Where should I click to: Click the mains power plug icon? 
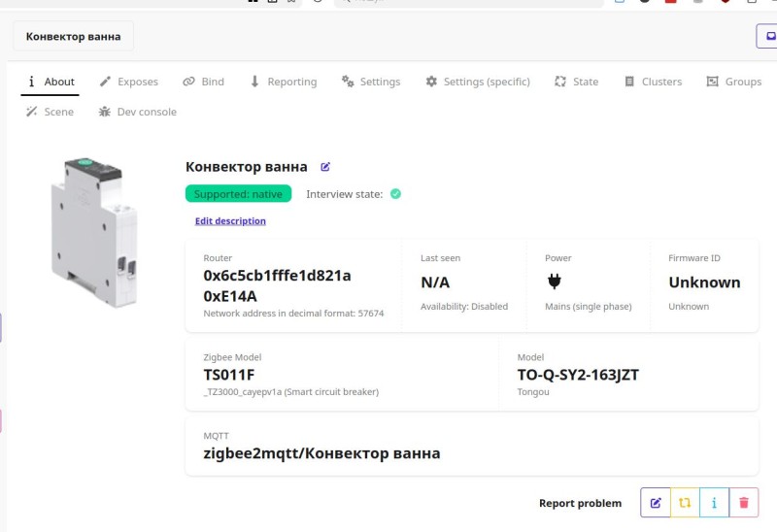555,282
